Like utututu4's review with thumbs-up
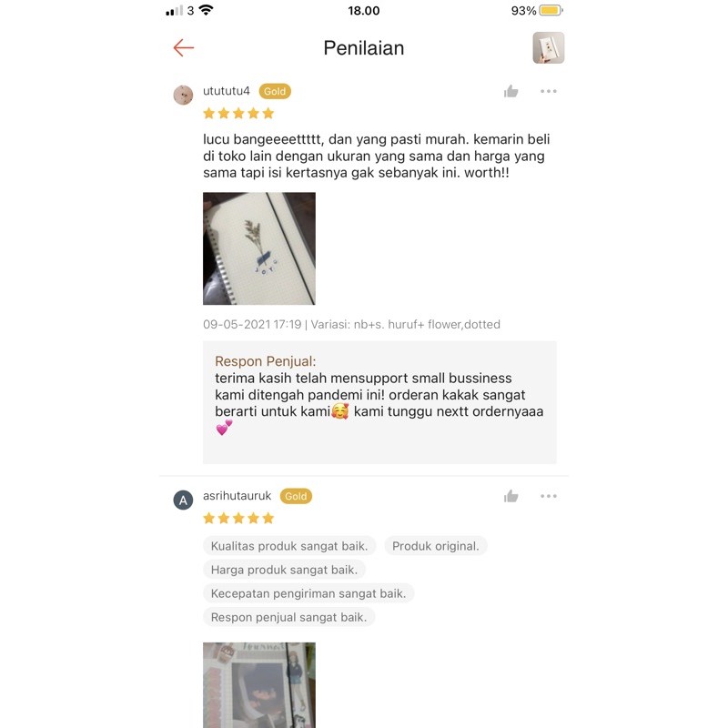The height and width of the screenshot is (728, 728). [511, 92]
